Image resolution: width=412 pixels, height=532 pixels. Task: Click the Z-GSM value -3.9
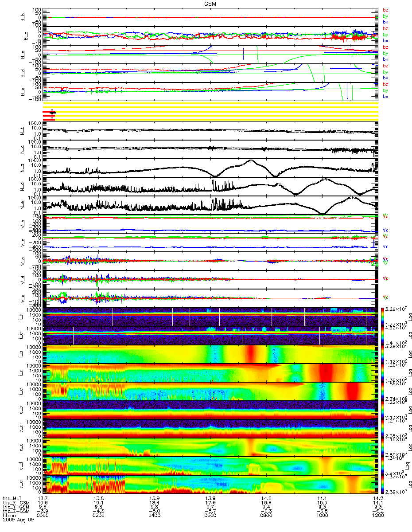pos(43,512)
